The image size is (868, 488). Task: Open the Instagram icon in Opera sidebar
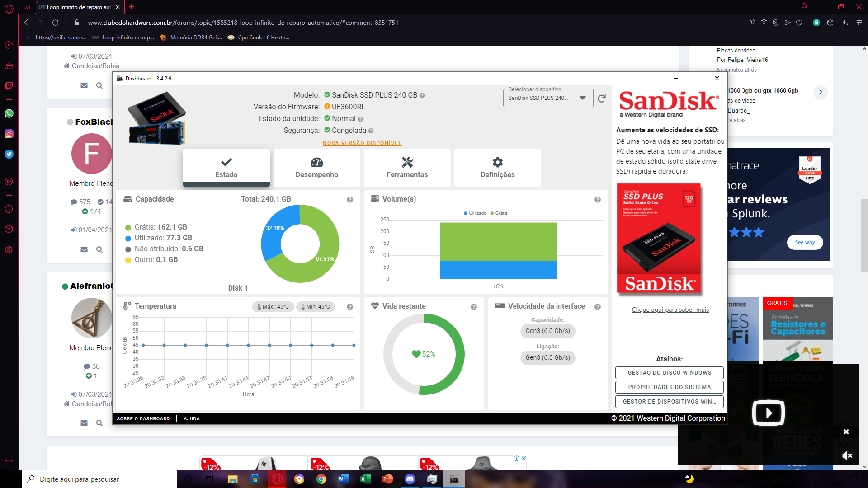point(9,134)
